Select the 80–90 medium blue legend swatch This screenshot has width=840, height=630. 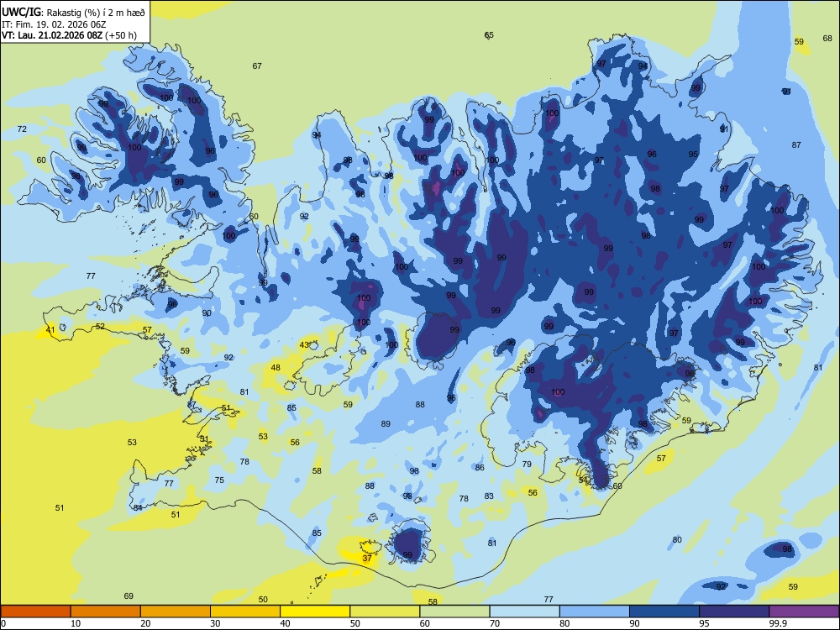coord(595,612)
